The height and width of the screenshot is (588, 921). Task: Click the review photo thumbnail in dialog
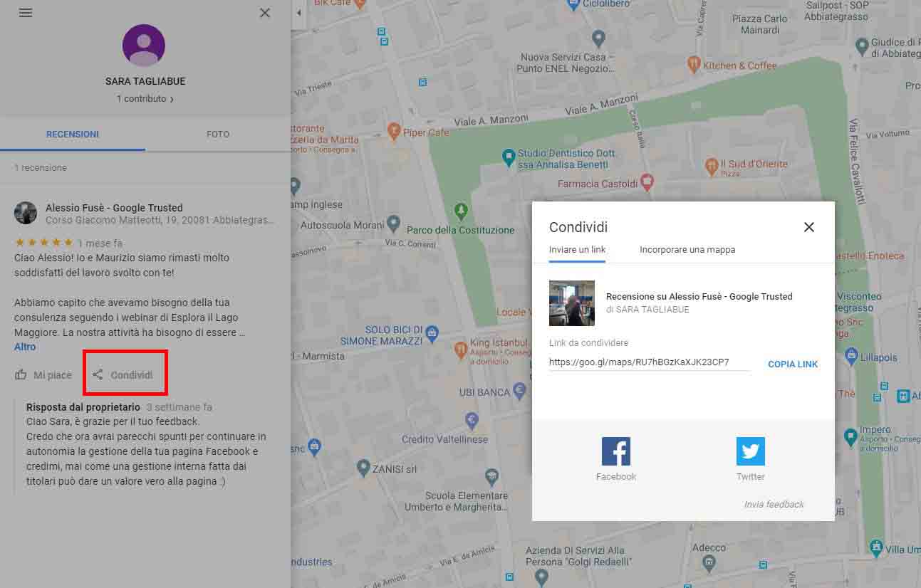click(x=571, y=303)
